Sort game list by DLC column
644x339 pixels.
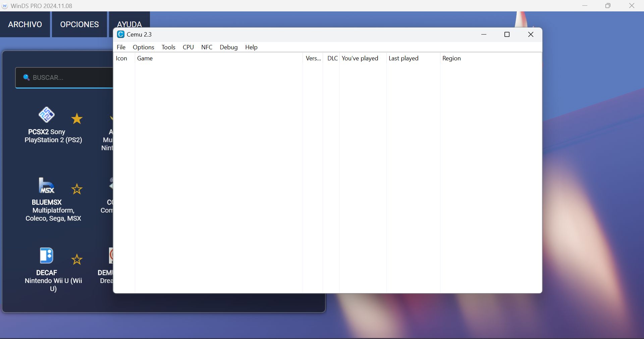tap(332, 58)
